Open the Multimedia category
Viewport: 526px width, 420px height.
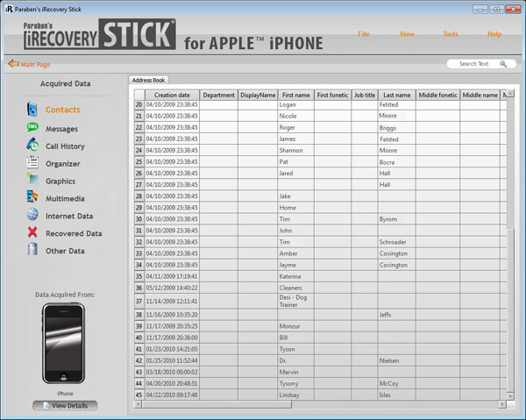click(65, 198)
